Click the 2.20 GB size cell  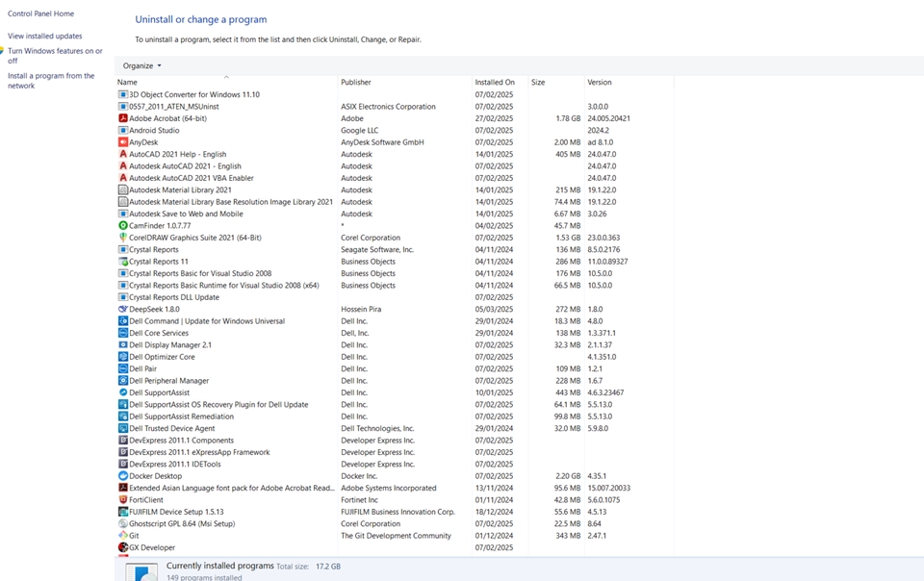(568, 475)
